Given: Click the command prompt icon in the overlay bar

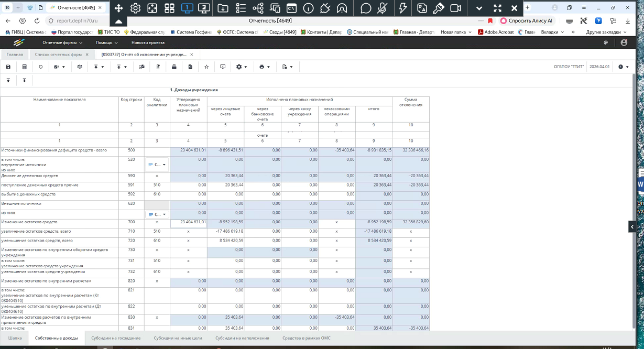Looking at the screenshot, I should [291, 8].
